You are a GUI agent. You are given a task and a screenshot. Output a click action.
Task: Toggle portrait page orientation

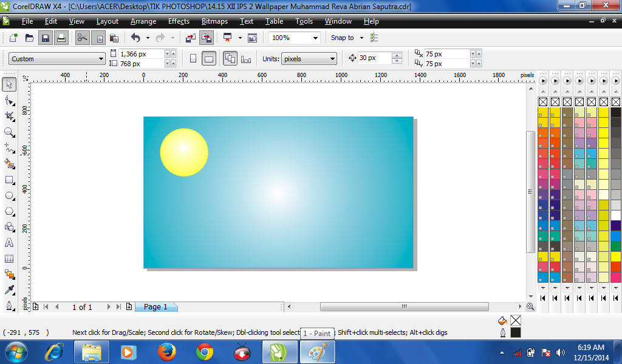(192, 58)
